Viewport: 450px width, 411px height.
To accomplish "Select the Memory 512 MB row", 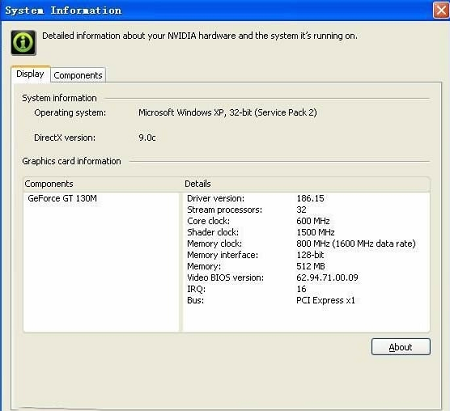I will 306,266.
